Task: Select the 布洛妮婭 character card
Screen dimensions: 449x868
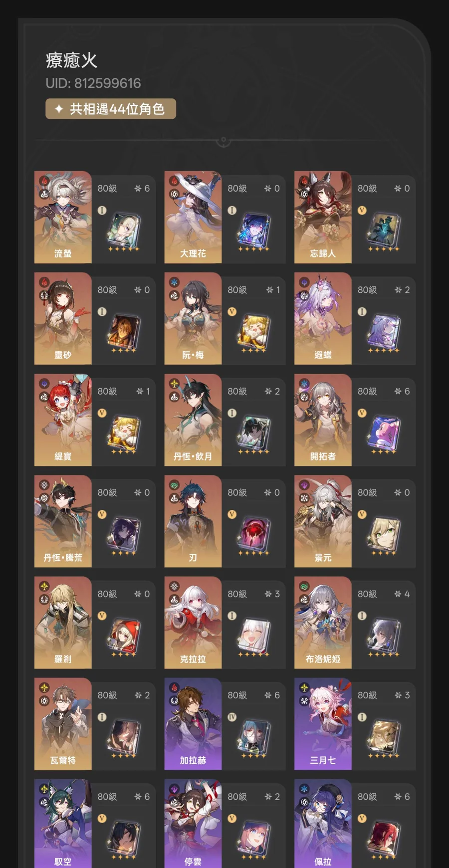Action: [355, 623]
